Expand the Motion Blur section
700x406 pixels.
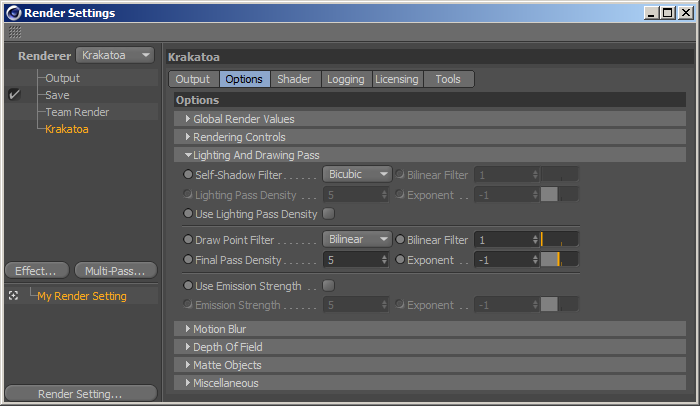click(x=429, y=329)
